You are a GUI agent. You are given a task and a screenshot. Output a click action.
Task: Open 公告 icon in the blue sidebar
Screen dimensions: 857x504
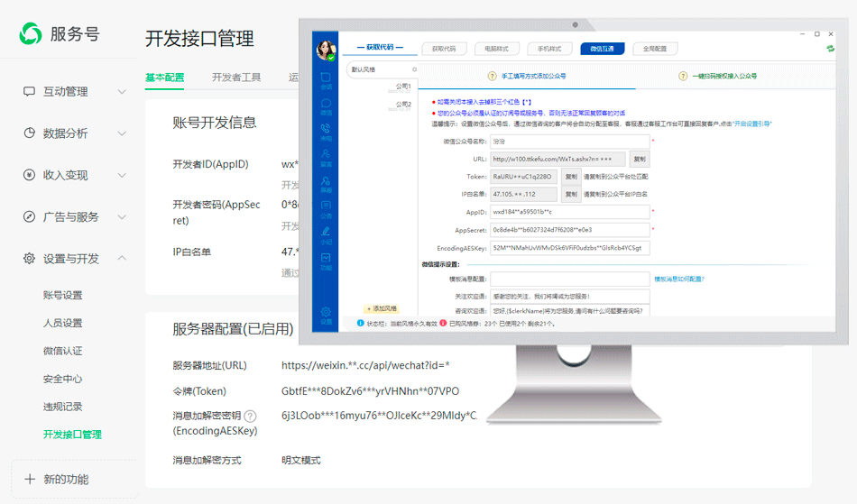[326, 206]
